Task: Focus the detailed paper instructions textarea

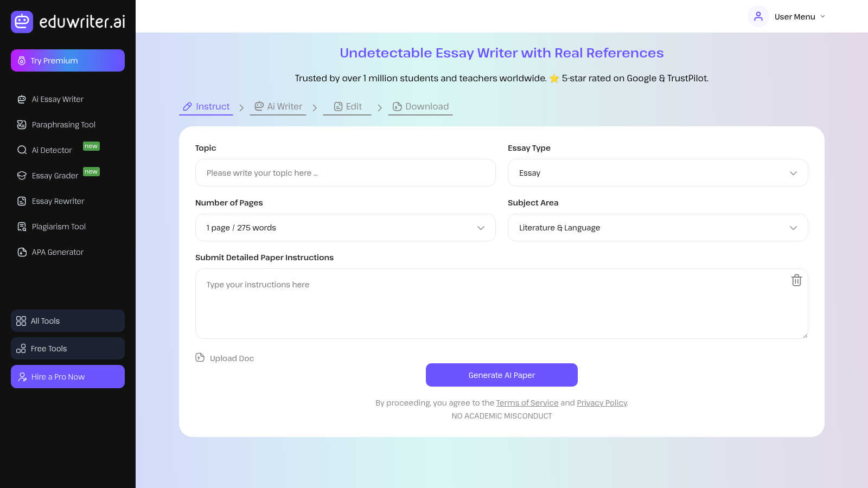Action: pos(502,304)
